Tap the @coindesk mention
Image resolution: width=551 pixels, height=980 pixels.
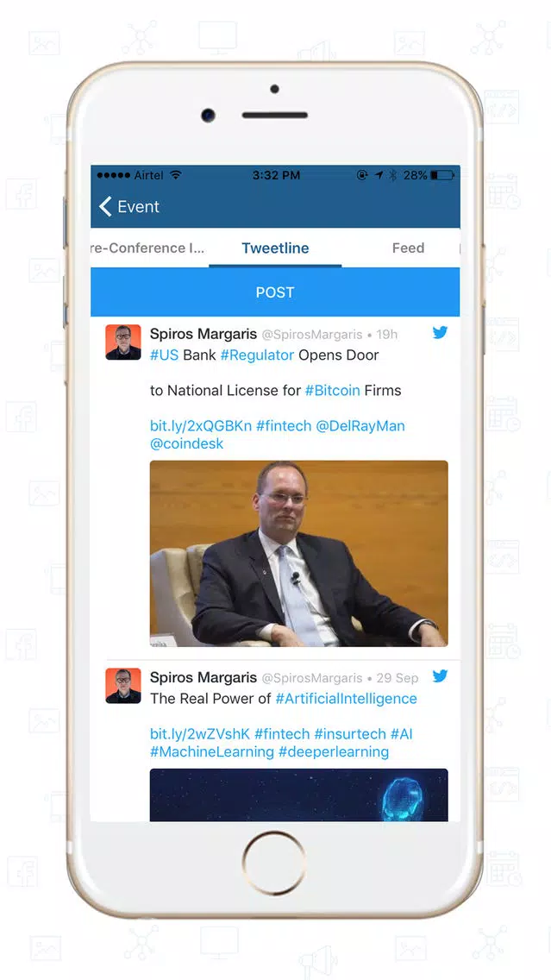(187, 443)
